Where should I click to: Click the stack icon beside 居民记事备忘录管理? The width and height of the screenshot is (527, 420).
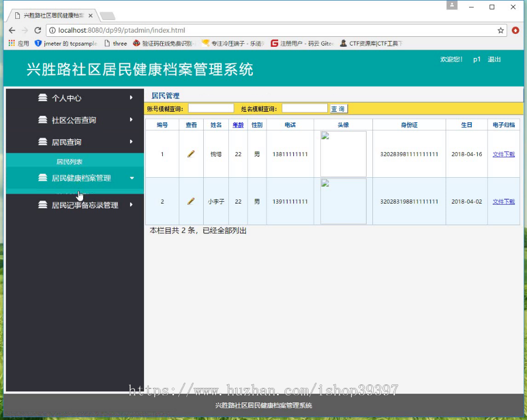43,205
